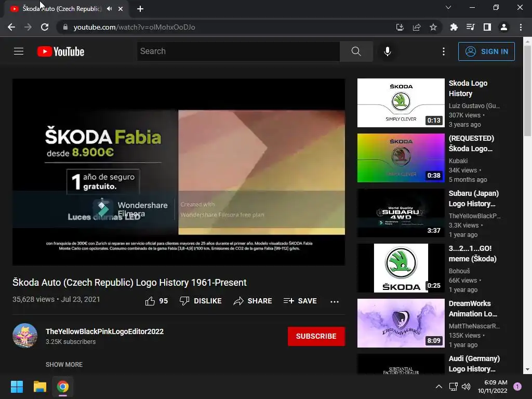Viewport: 532px width, 399px height.
Task: Toggle Chrome side panel
Action: (487, 27)
